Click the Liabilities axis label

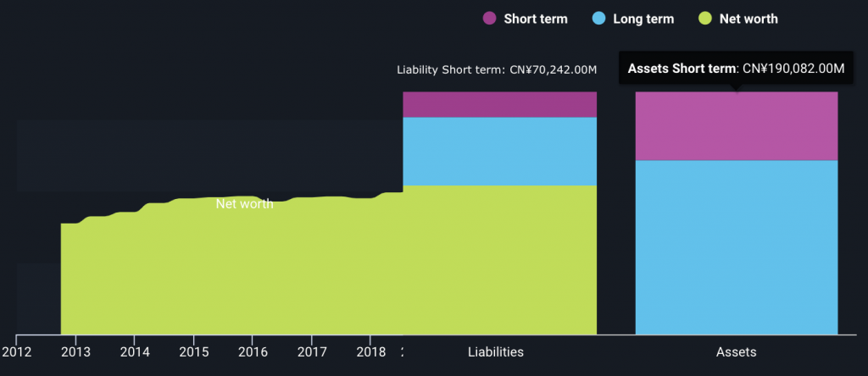point(496,352)
